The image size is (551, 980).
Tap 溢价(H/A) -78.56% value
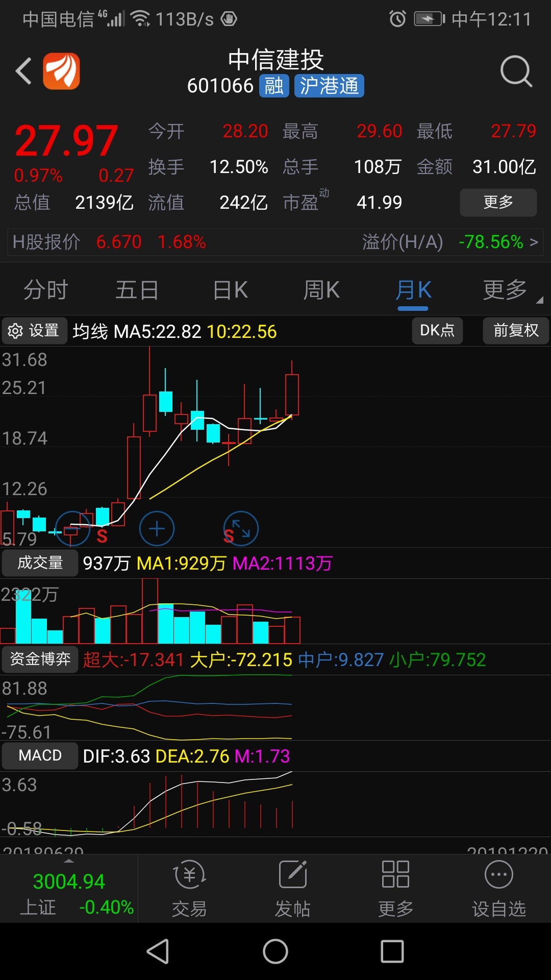[491, 242]
